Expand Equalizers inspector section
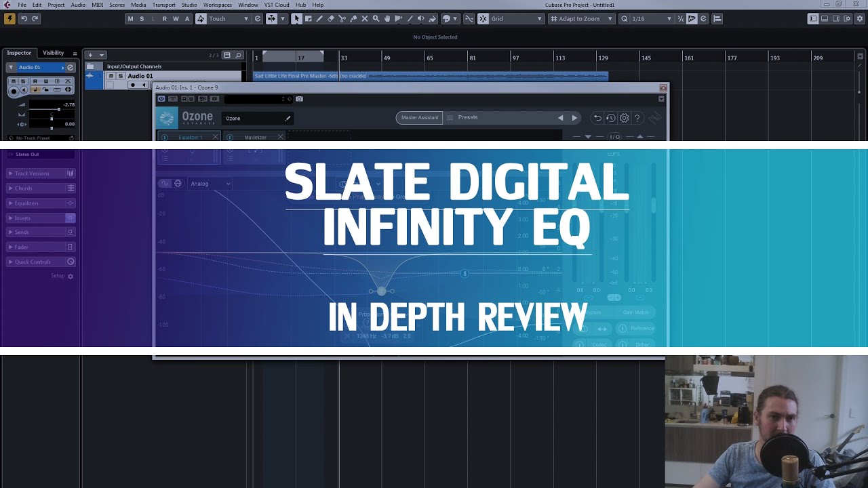 [41, 203]
